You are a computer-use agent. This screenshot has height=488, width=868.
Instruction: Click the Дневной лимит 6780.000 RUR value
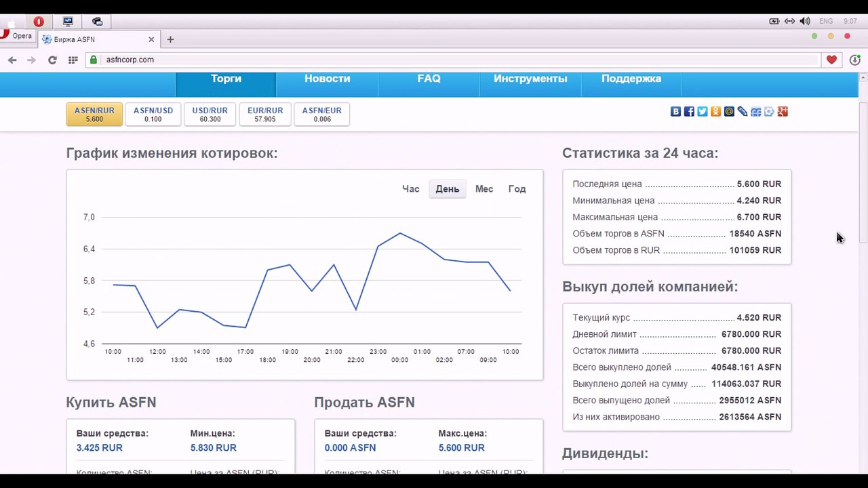click(x=751, y=335)
